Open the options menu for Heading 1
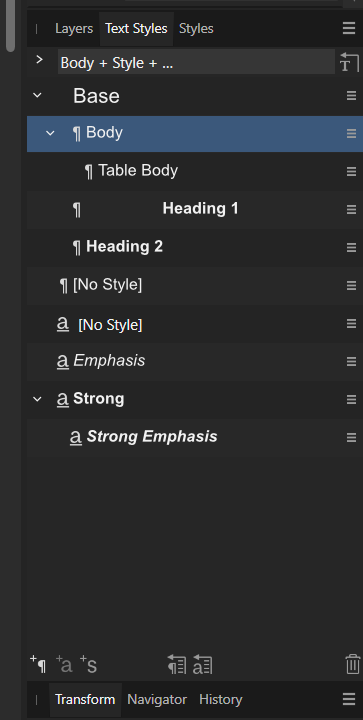Screen dimensions: 363x720 352,209
